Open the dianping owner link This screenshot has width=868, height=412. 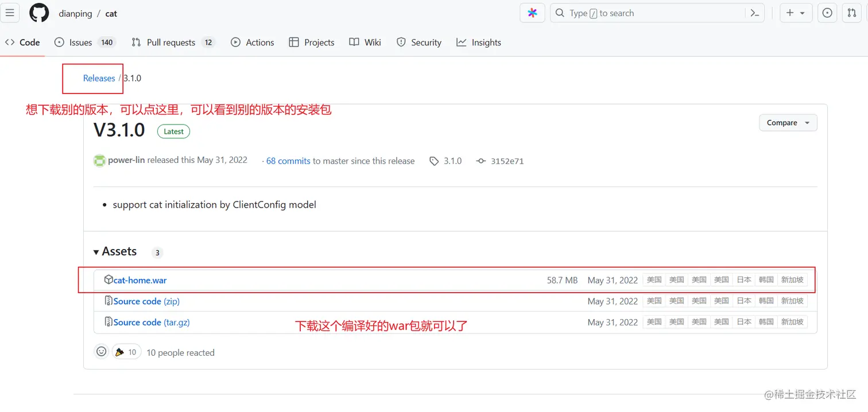point(75,13)
